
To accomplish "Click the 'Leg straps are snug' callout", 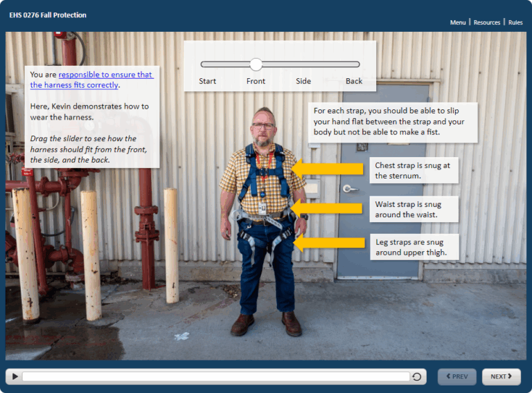I will 414,247.
